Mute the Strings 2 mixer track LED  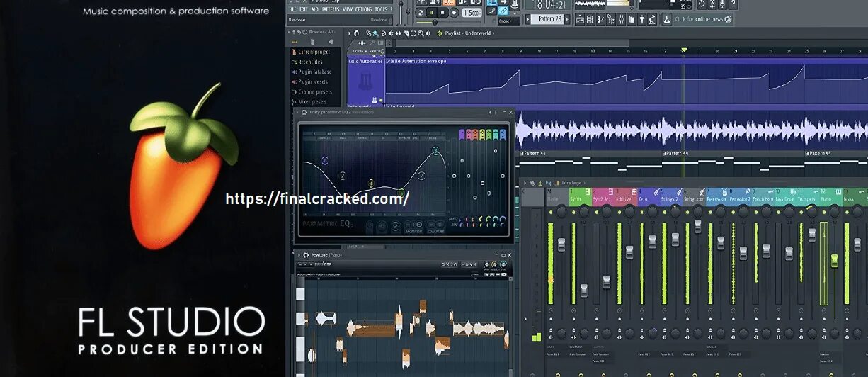point(665,212)
